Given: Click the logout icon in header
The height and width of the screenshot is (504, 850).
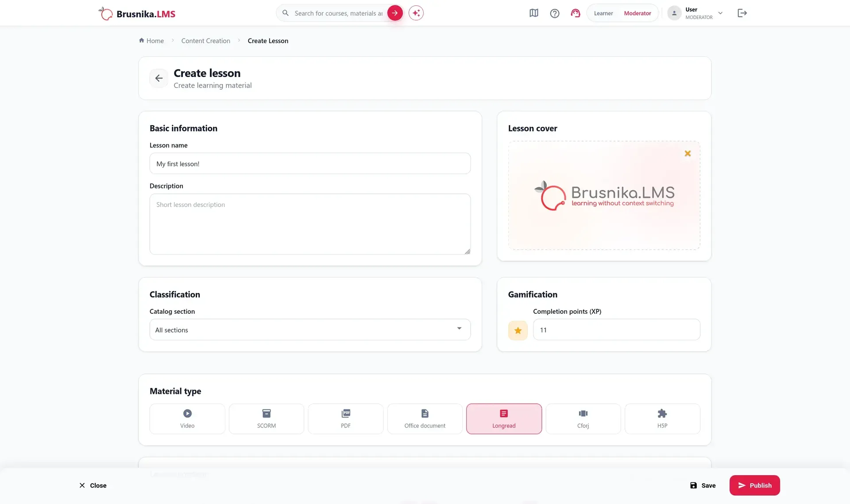Looking at the screenshot, I should 742,13.
